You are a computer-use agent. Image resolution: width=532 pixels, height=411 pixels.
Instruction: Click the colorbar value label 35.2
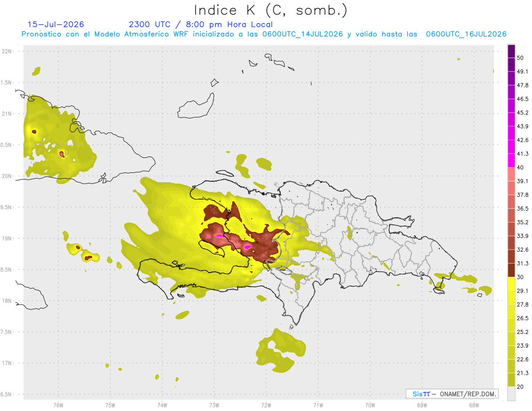tap(523, 222)
